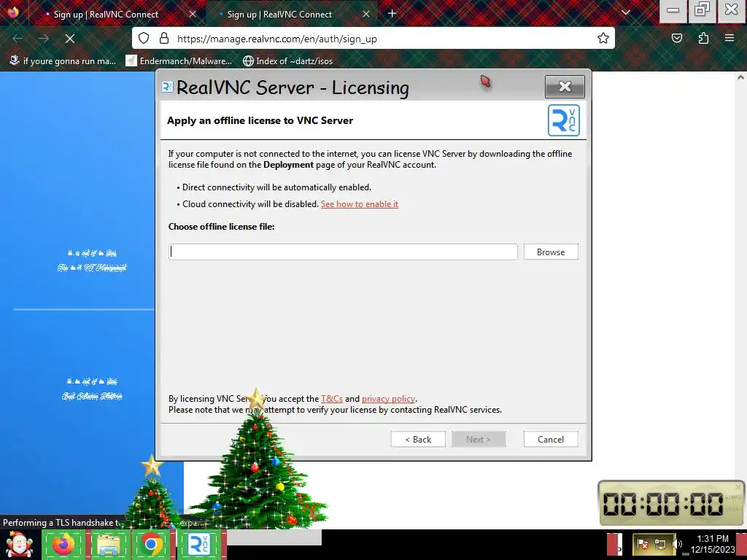747x560 pixels.
Task: Click the 00:00:00 timer widget display
Action: (664, 504)
